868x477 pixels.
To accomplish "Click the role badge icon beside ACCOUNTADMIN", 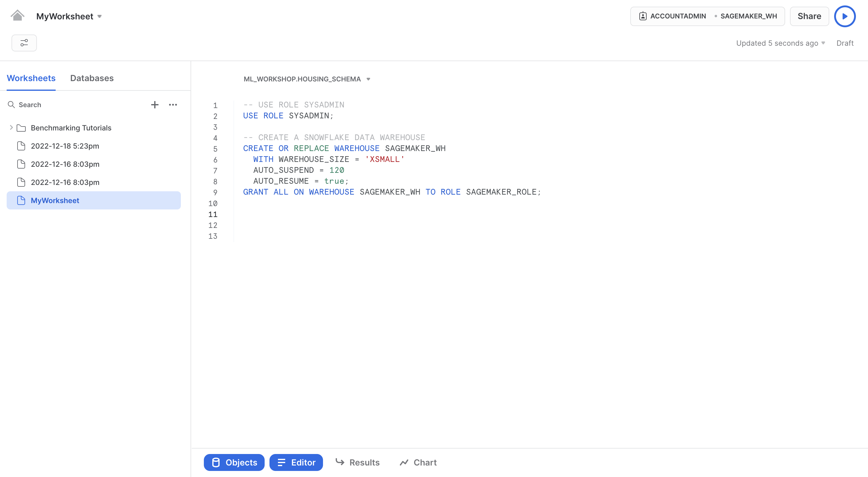I will pos(643,16).
